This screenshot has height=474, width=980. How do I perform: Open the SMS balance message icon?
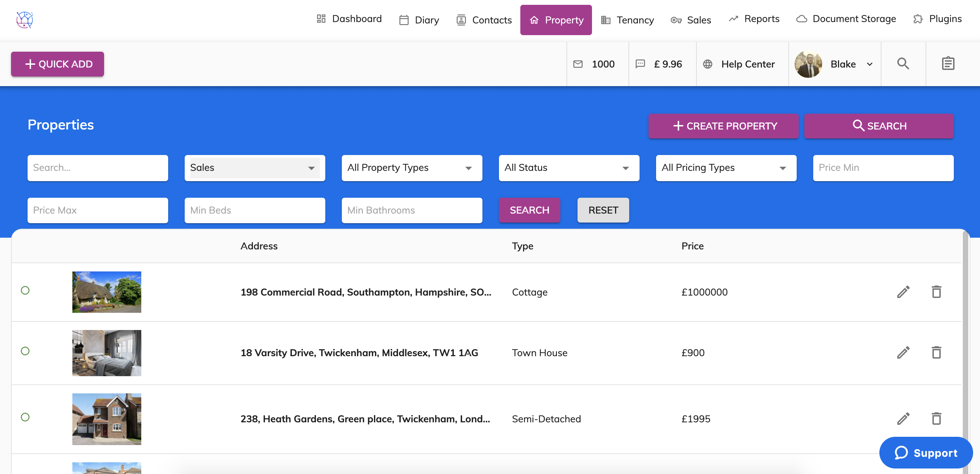640,64
